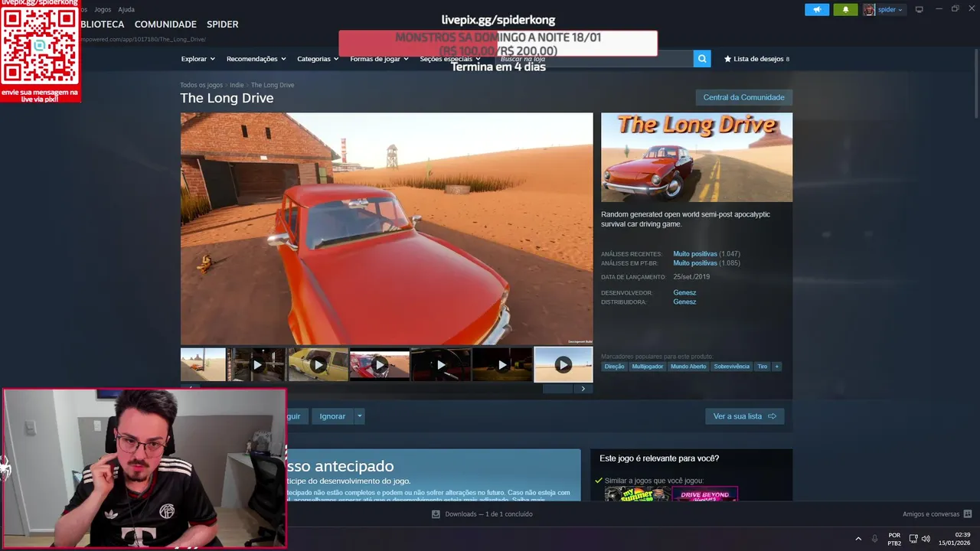980x551 pixels.
Task: Expand the Recomendações dropdown menu
Action: (x=256, y=59)
